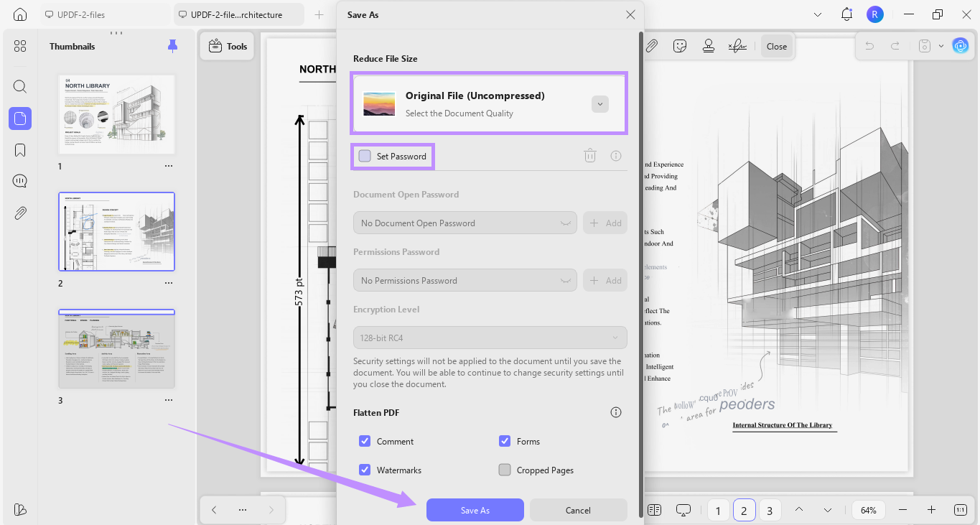This screenshot has width=980, height=525.
Task: Open the No Document Open Password dropdown
Action: tap(465, 223)
